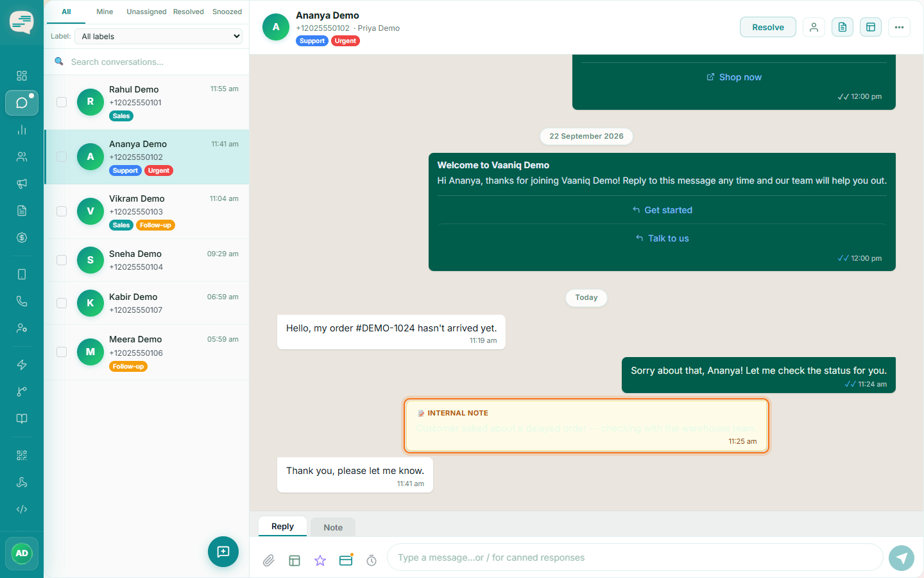
Task: Open the conversations chat bubble icon
Action: (22, 103)
